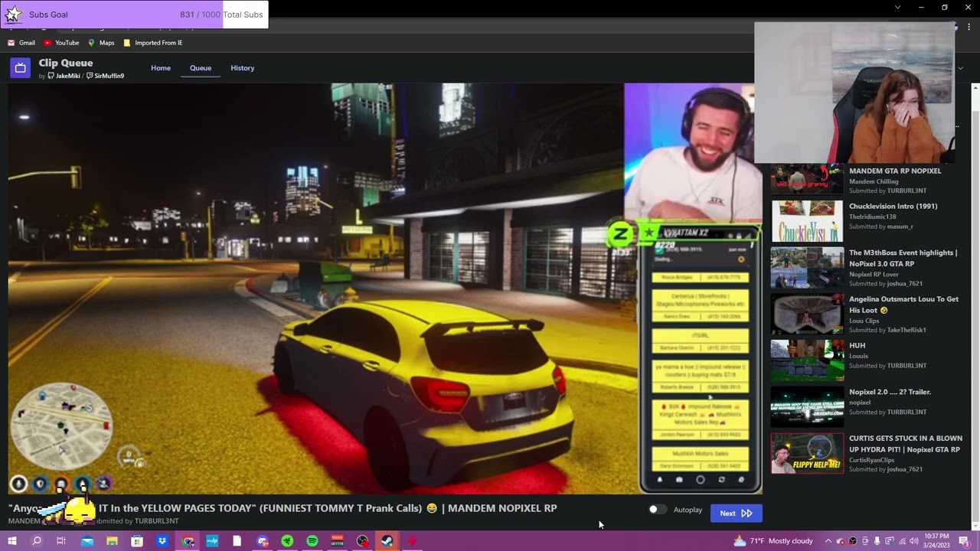This screenshot has width=980, height=551.
Task: Open the JakeMiki creator link
Action: [64, 76]
